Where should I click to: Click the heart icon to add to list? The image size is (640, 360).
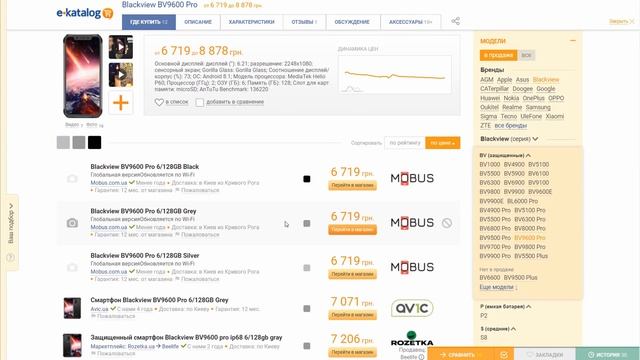coord(159,102)
